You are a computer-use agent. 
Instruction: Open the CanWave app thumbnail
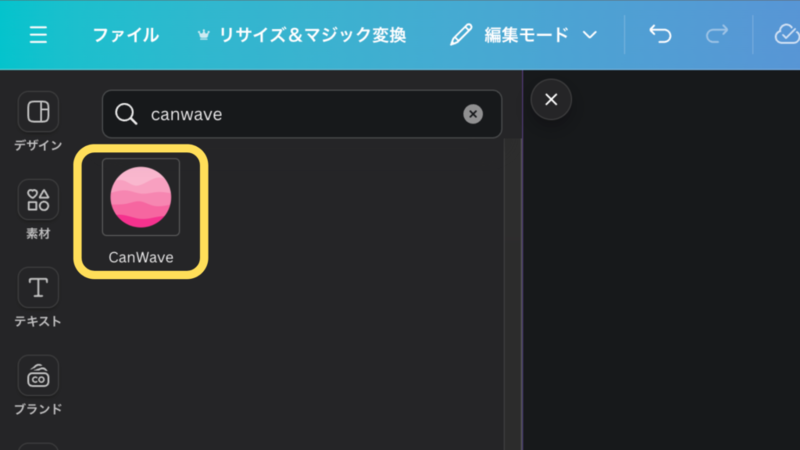141,197
